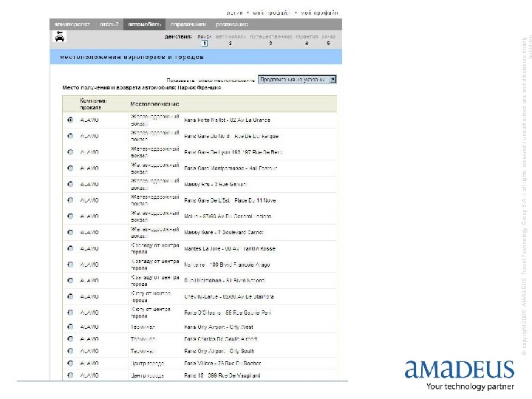The image size is (532, 399).
Task: Go to step 2 автомобили
Action: point(231,40)
